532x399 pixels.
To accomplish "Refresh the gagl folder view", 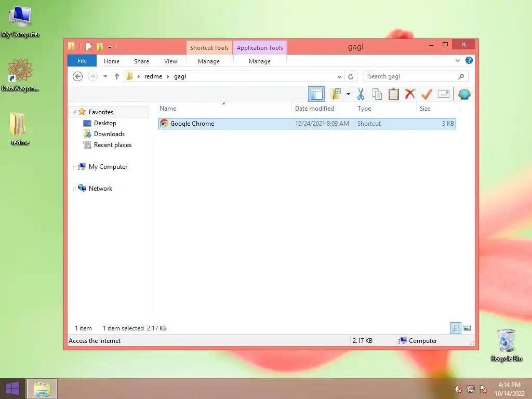I will click(351, 76).
